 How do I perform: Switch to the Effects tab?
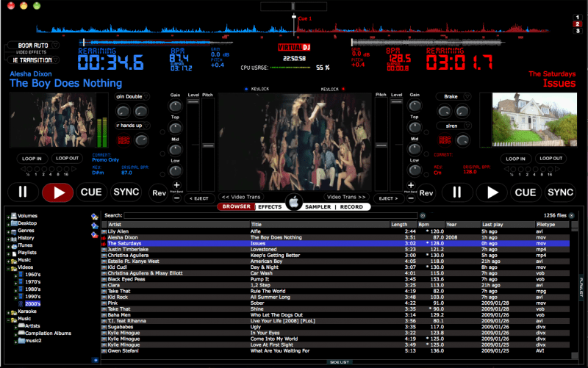(x=269, y=207)
